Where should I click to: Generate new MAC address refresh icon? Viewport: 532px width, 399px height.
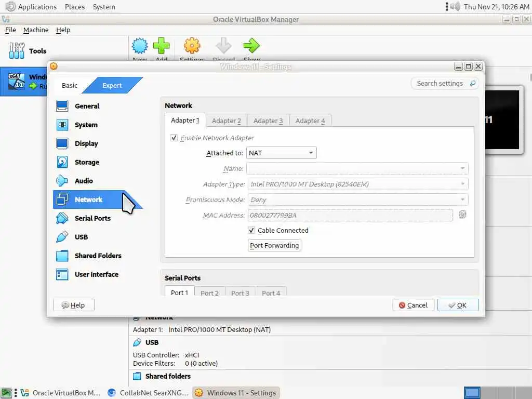point(462,215)
